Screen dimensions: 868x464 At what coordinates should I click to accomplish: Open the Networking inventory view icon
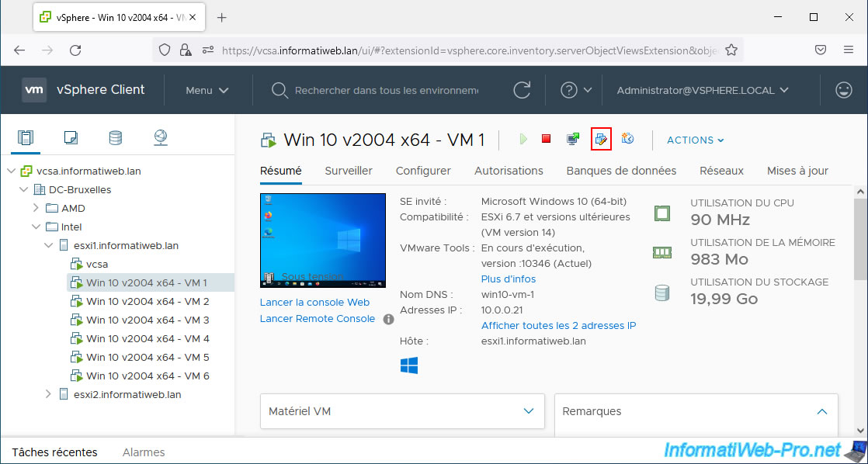[x=161, y=137]
